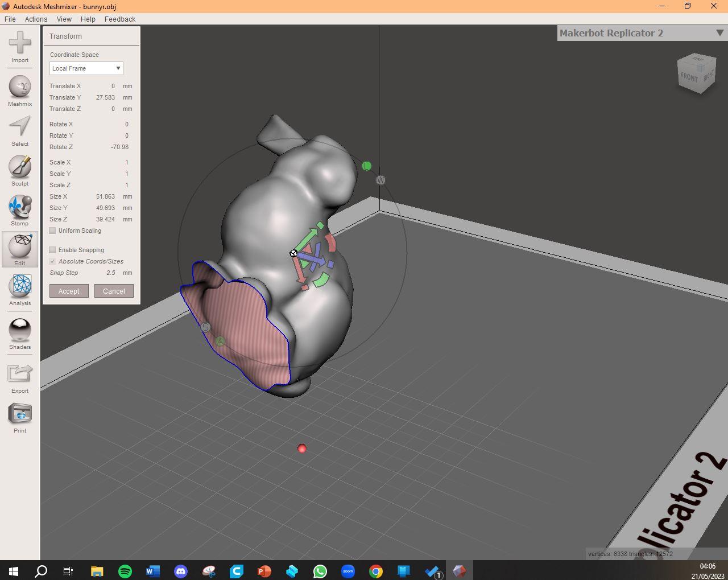This screenshot has width=728, height=580.
Task: Click the Size Y value 49.693
Action: 105,208
